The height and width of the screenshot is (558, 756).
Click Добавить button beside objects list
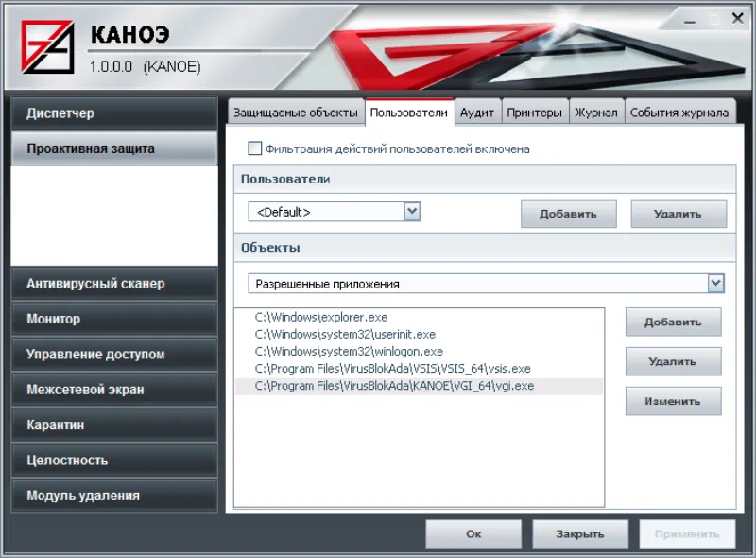tap(673, 322)
